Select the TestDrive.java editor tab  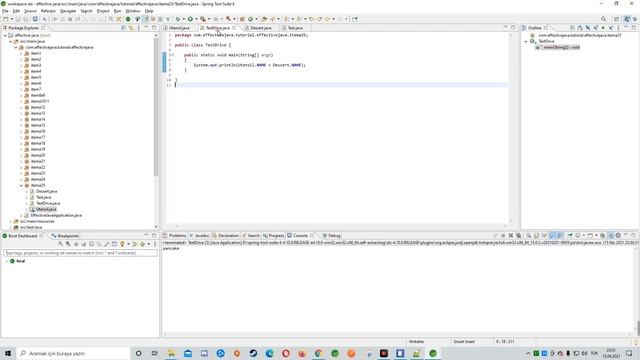[x=217, y=28]
